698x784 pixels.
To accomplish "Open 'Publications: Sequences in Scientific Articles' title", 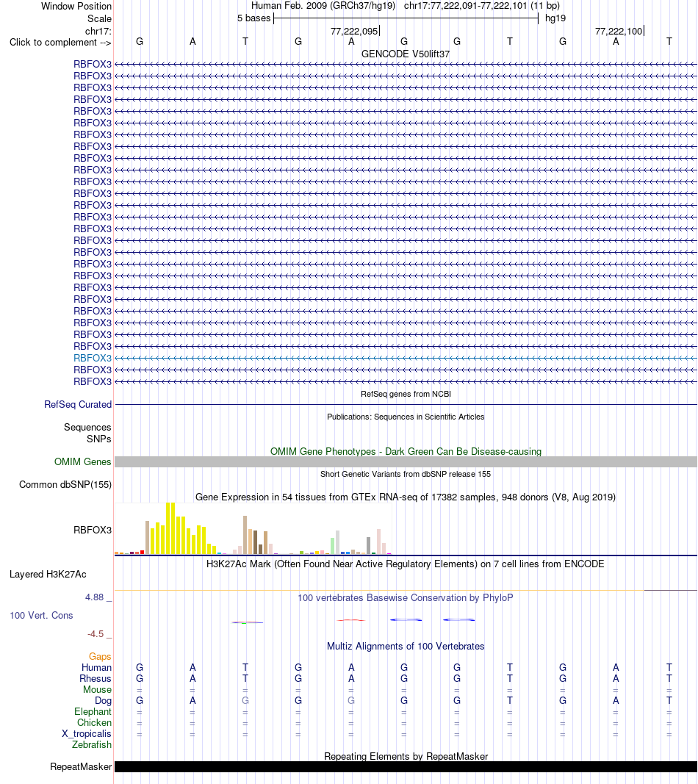I will pos(406,417).
